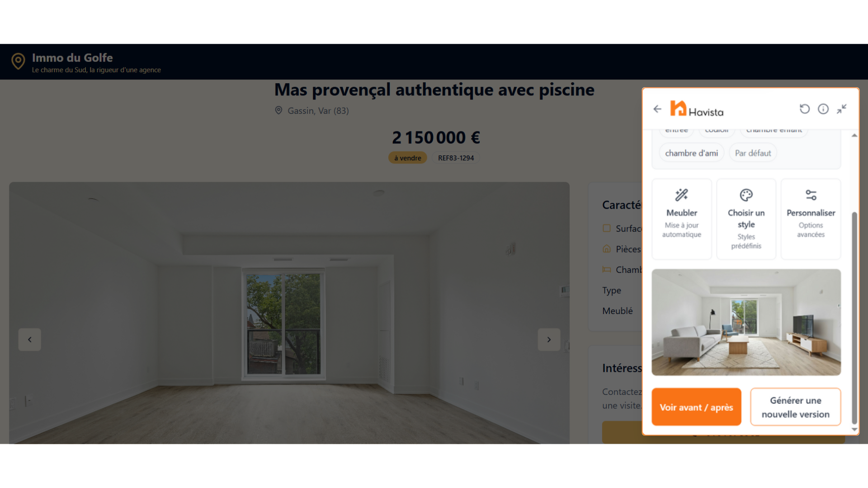Reset using the circular arrow icon
The height and width of the screenshot is (488, 868).
click(804, 109)
